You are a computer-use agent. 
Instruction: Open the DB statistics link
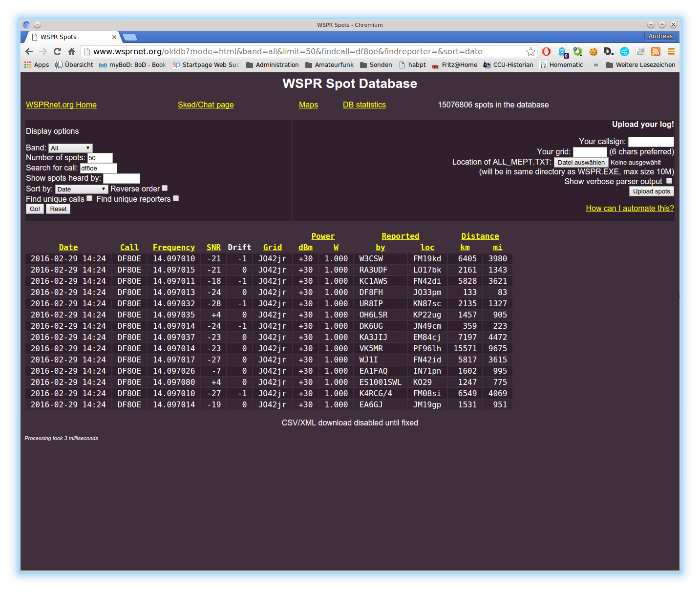(x=364, y=105)
